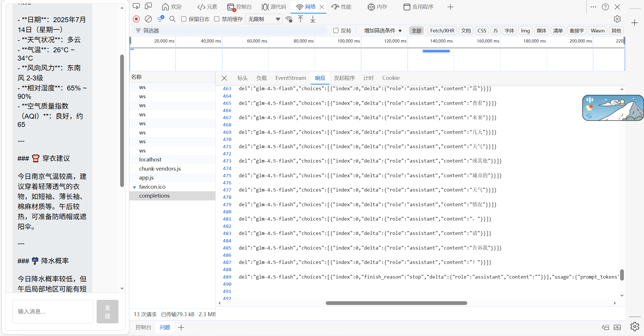Clear the network log
The width and height of the screenshot is (644, 336).
tap(148, 19)
